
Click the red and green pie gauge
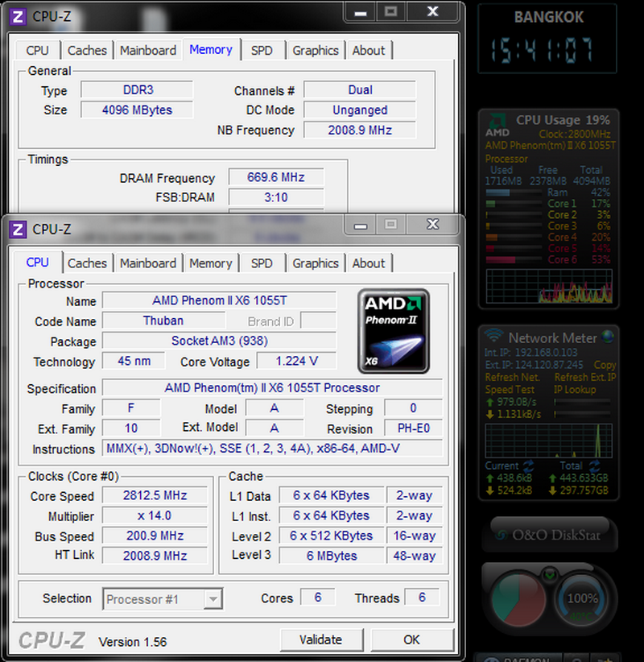(518, 599)
